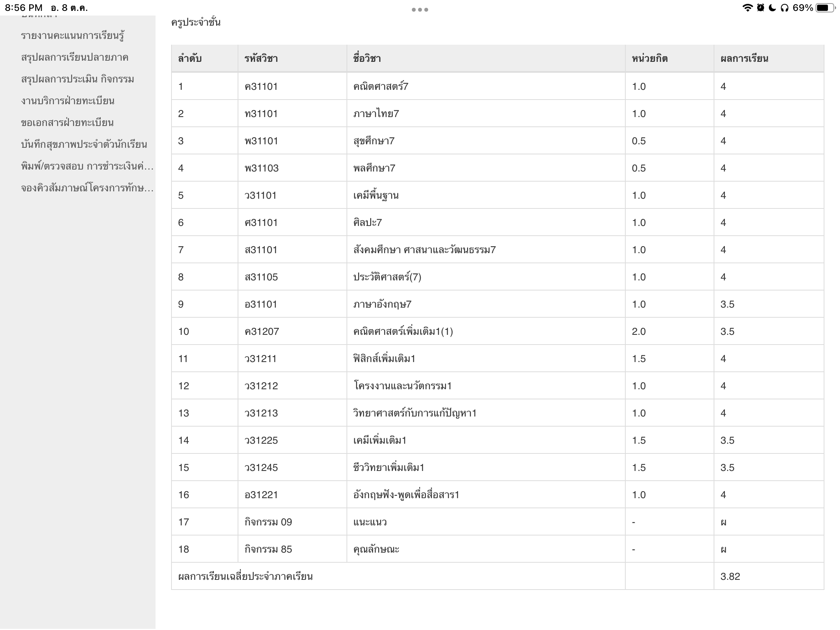
Task: Select activity name แนะแนว
Action: coord(370,522)
